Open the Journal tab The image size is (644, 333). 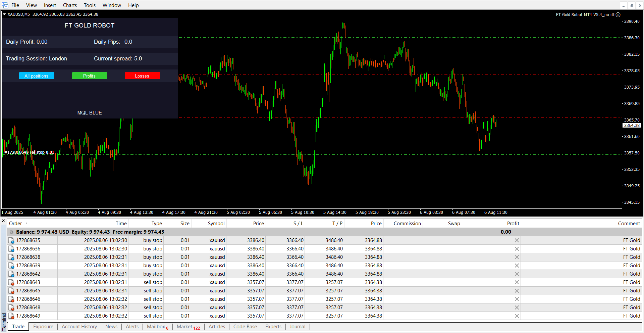(297, 327)
